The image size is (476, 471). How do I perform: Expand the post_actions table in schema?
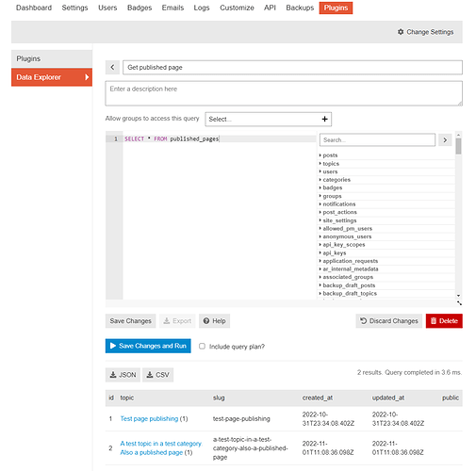tap(339, 212)
